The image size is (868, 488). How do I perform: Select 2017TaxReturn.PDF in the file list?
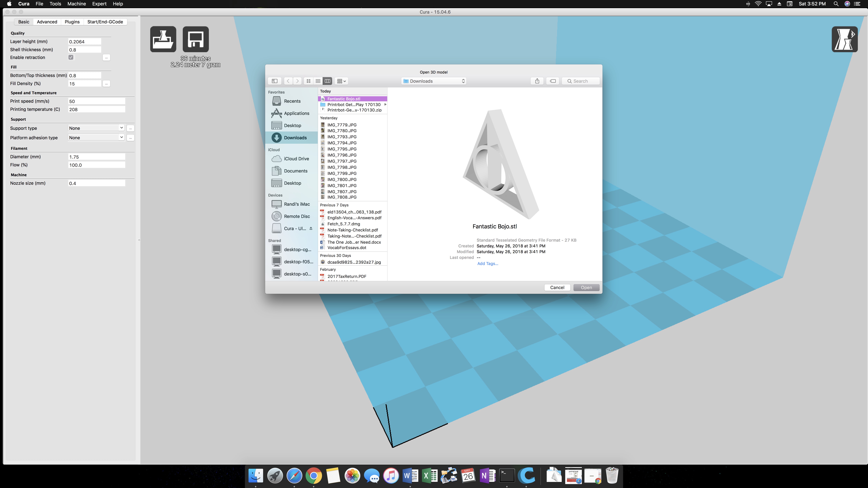pyautogui.click(x=352, y=277)
